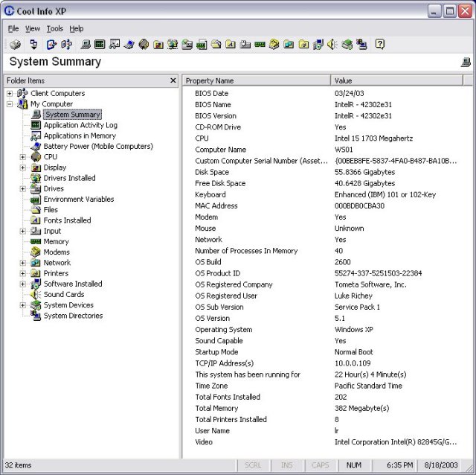Click the Memory toolbar icon
Screen dimensions: 476x475
[260, 45]
